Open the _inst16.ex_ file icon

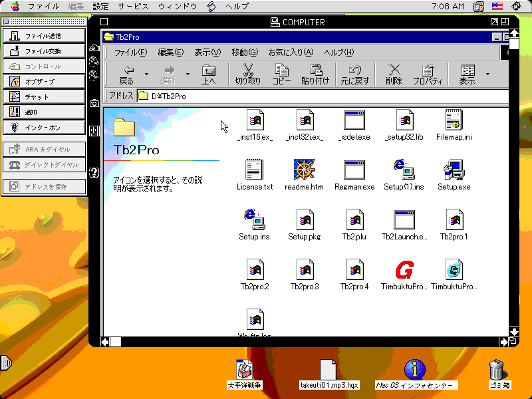click(x=255, y=120)
